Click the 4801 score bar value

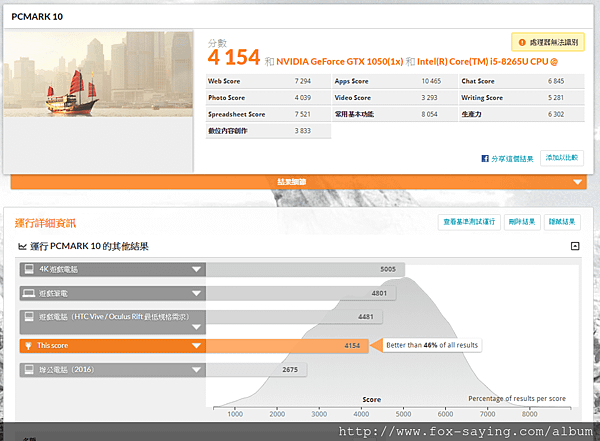click(x=379, y=294)
